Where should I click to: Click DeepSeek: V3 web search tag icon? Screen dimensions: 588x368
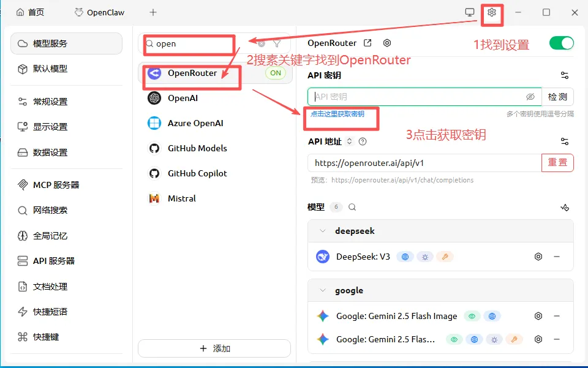405,257
